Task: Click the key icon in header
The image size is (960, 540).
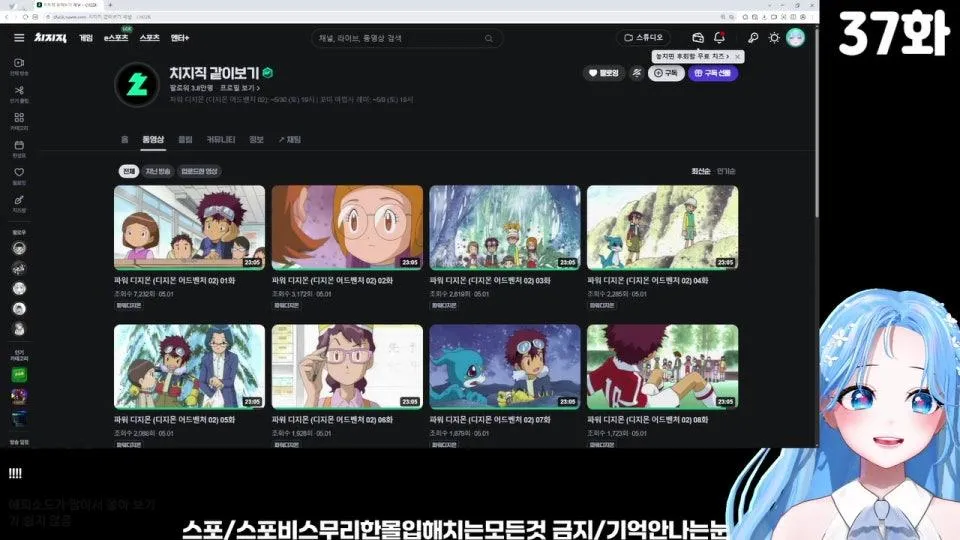Action: point(753,38)
